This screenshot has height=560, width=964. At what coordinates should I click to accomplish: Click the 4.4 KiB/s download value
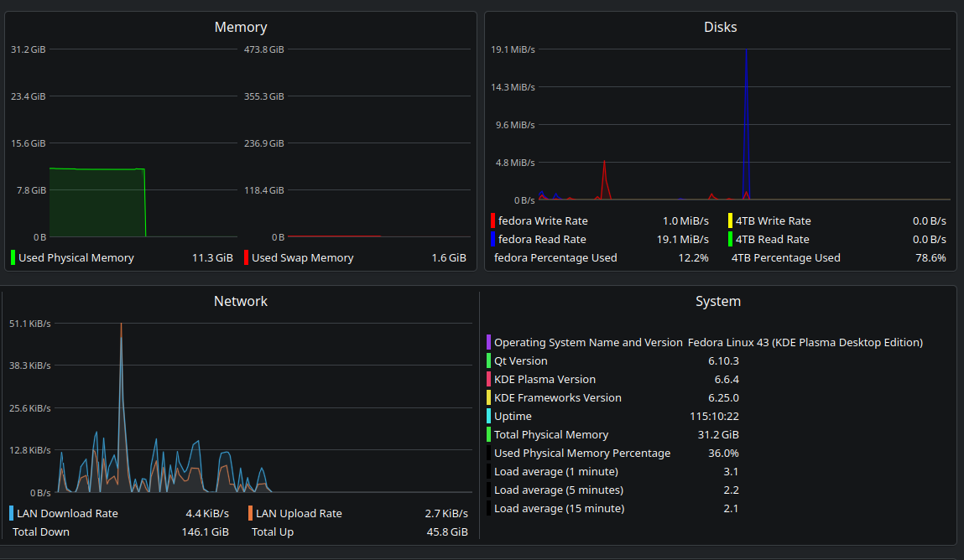pos(207,513)
